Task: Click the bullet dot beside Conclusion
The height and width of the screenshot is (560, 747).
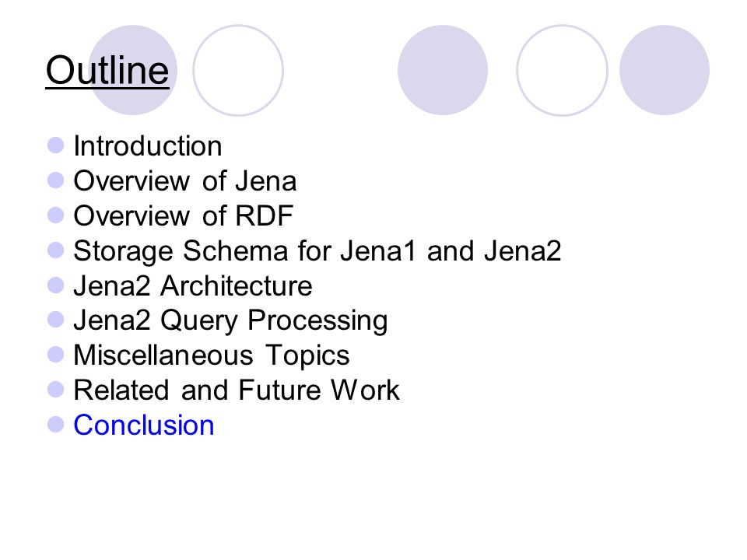Action: (x=56, y=425)
